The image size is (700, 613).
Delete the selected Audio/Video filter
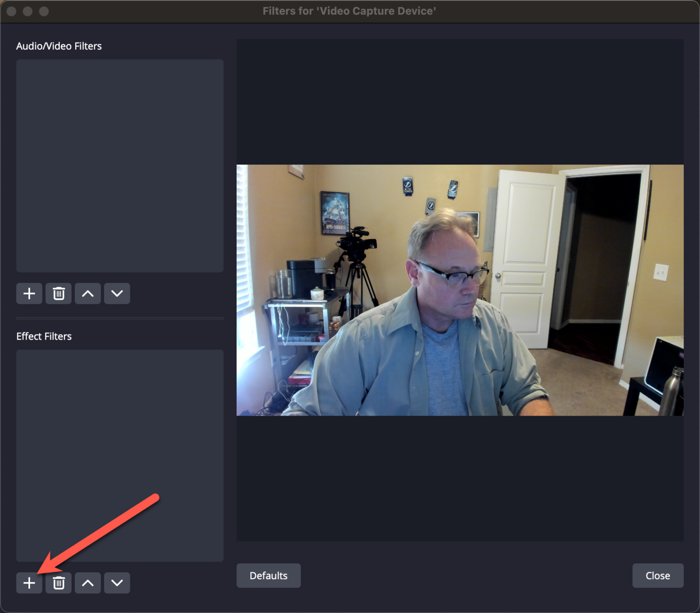[x=58, y=293]
